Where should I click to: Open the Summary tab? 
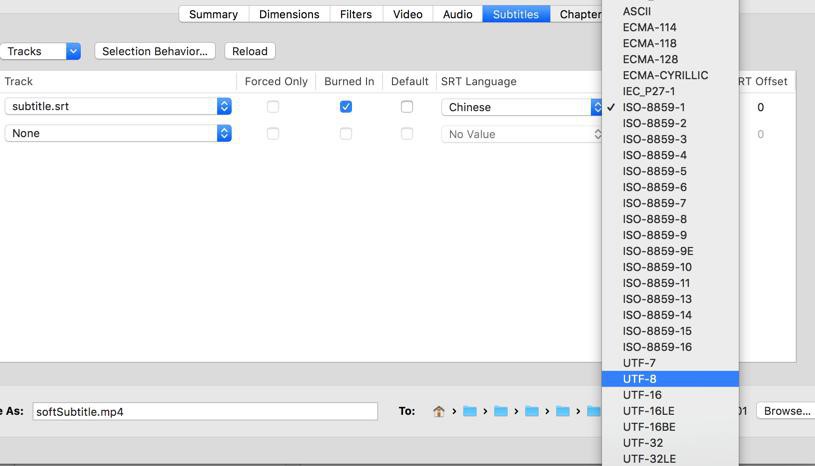pos(214,14)
